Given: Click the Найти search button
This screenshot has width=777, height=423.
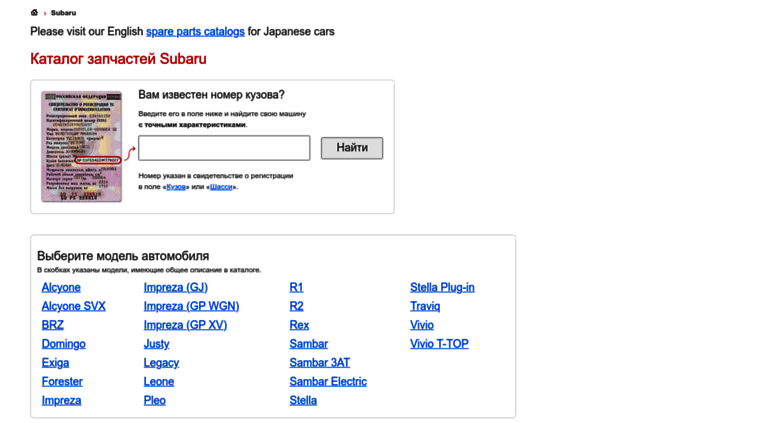Looking at the screenshot, I should tap(352, 148).
